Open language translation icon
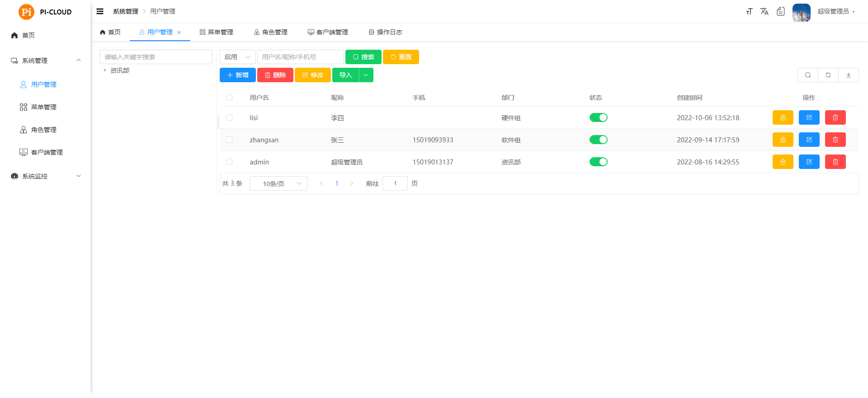The width and height of the screenshot is (868, 398). tap(764, 11)
